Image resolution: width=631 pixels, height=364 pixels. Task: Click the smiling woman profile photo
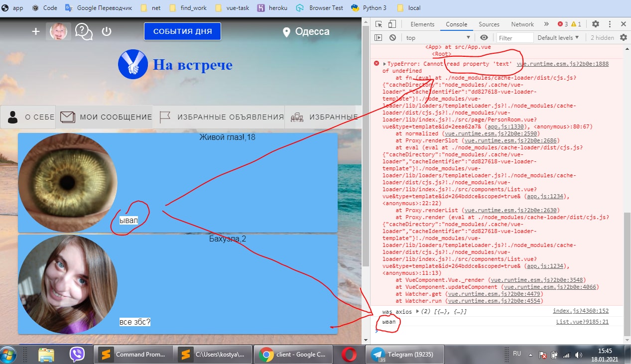tap(68, 284)
